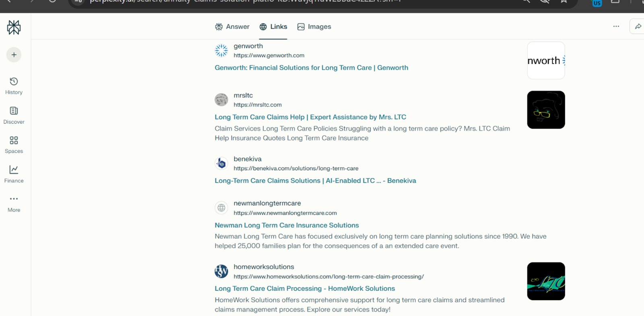The width and height of the screenshot is (644, 316).
Task: Switch to the Answer tab
Action: pyautogui.click(x=232, y=27)
